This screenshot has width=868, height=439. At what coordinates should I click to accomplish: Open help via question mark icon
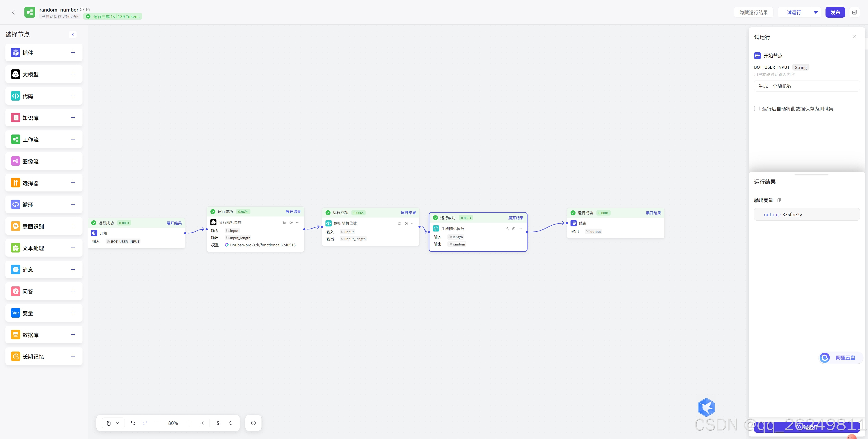[253, 423]
